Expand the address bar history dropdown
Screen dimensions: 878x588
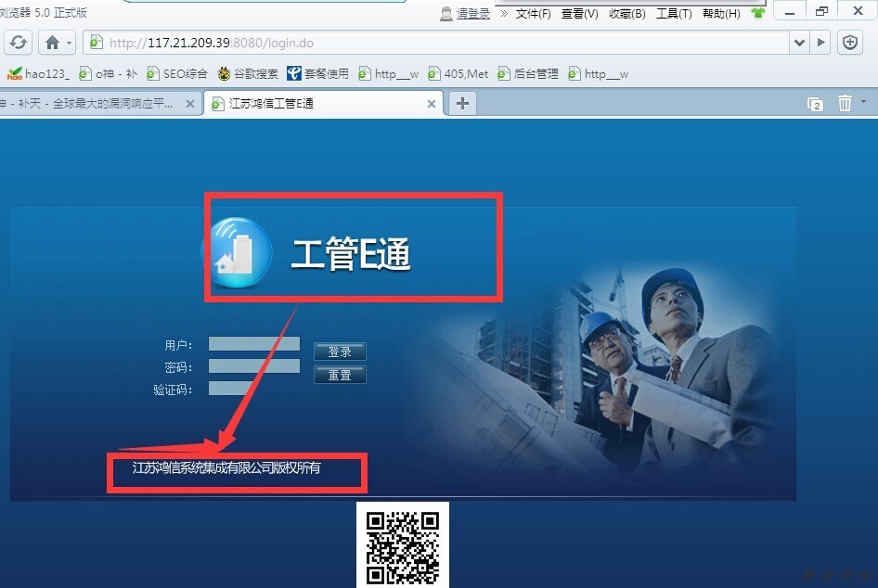(799, 43)
